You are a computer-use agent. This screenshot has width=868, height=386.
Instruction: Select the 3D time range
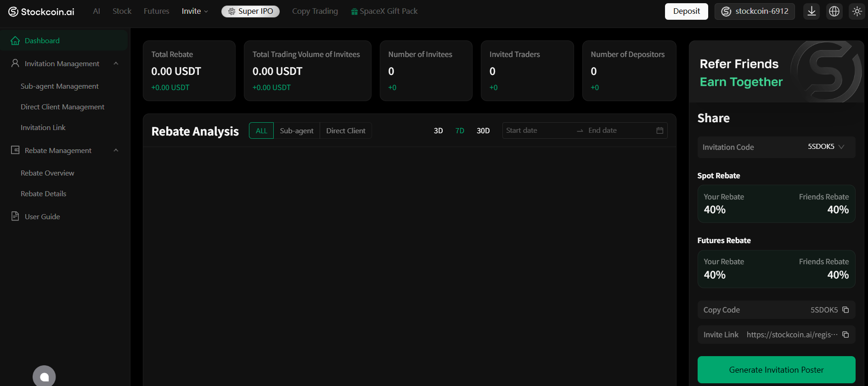tap(439, 131)
